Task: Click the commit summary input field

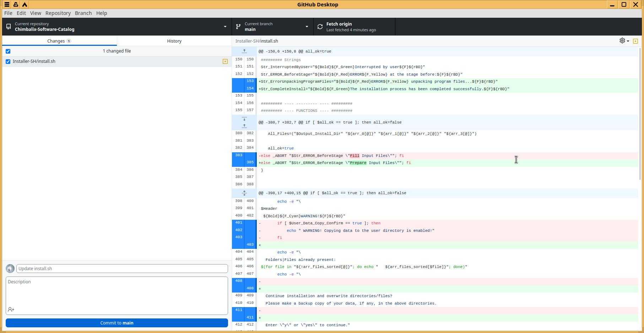Action: (122, 269)
